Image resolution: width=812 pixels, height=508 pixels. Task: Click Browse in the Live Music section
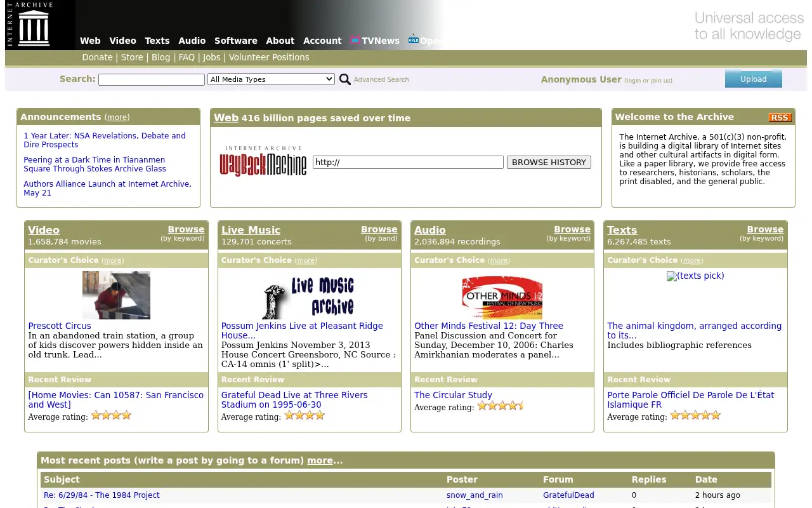(379, 229)
